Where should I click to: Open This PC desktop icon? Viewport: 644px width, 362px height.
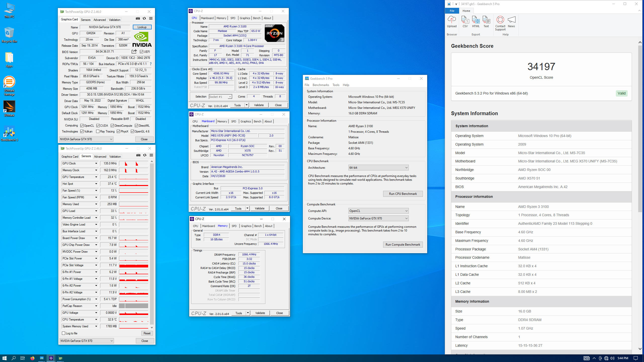pos(9,11)
